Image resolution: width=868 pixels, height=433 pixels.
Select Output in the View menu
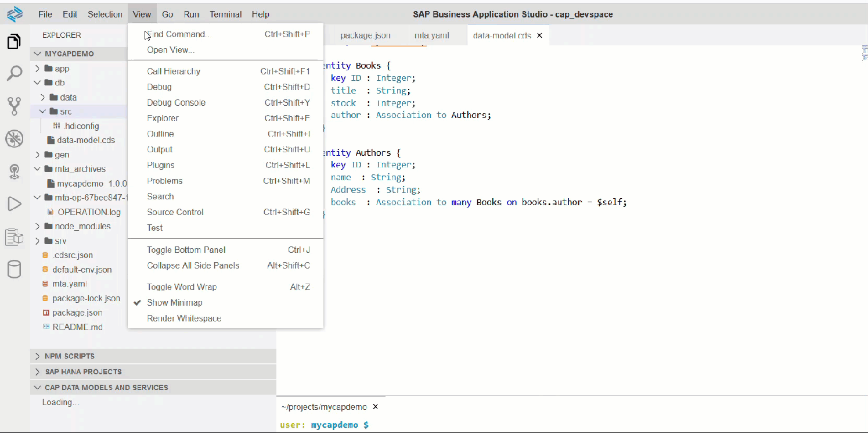[225, 150]
